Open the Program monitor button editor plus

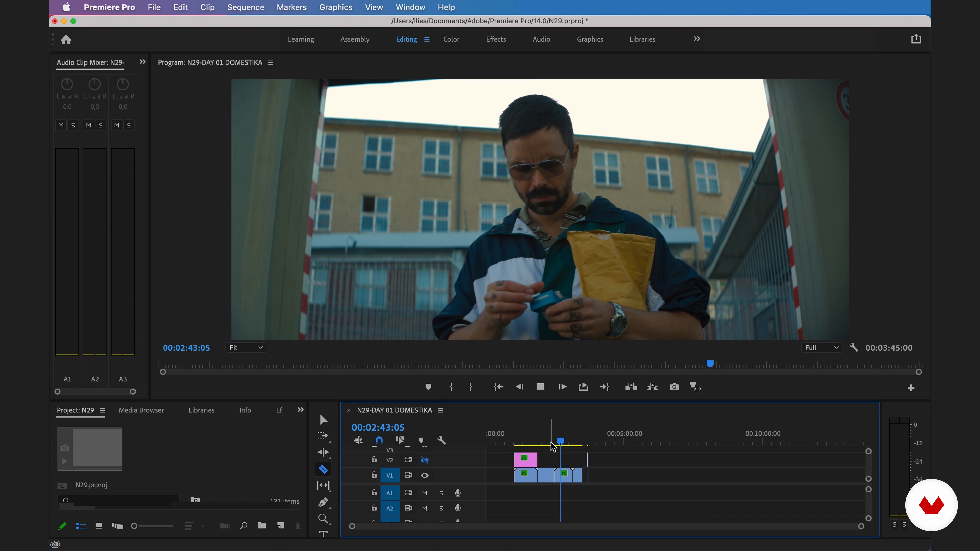pyautogui.click(x=911, y=388)
